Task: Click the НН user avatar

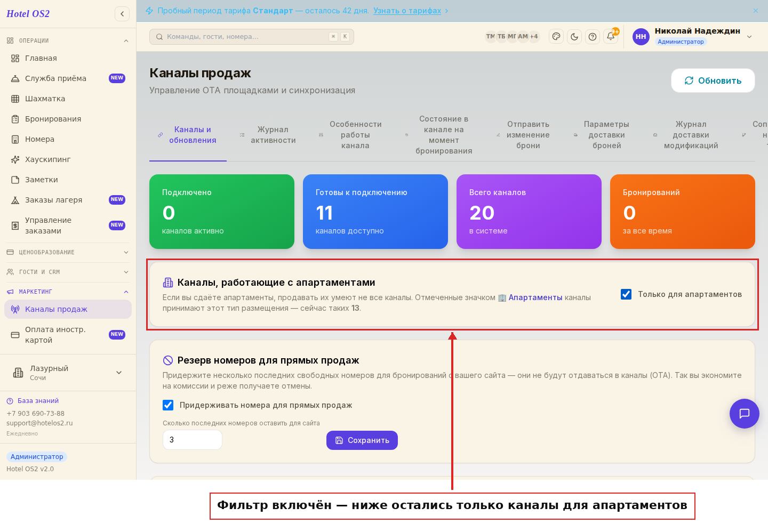Action: (x=641, y=37)
